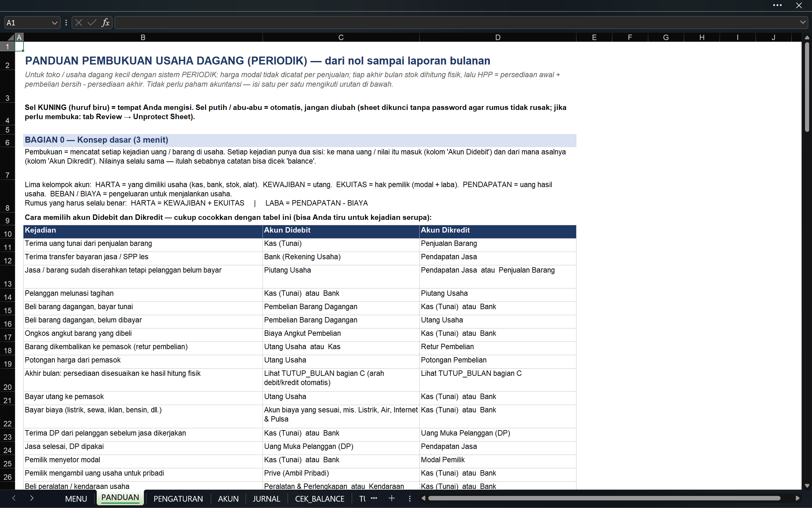
Task: Open the PENGATURAN sheet tab
Action: (x=178, y=498)
